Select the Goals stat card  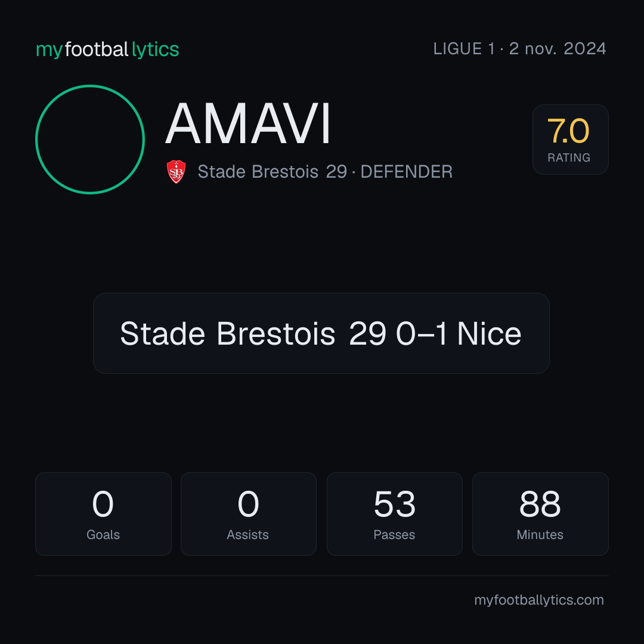103,514
